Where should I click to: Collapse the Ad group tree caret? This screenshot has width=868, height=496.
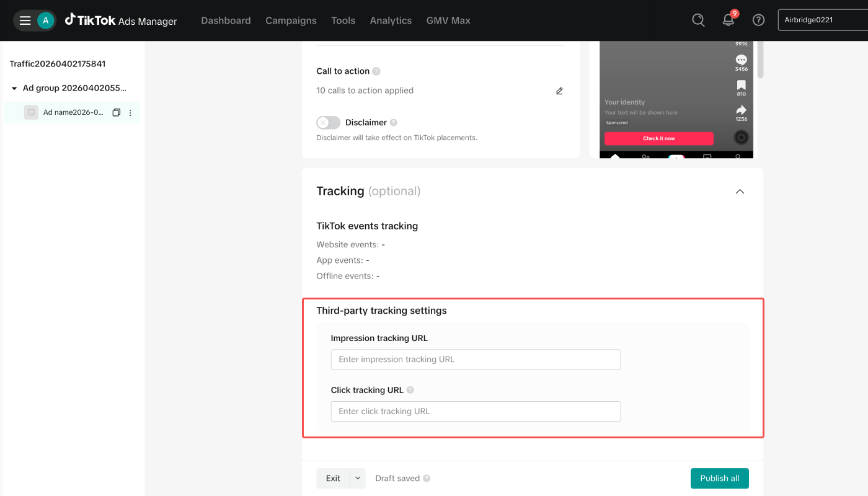[14, 89]
